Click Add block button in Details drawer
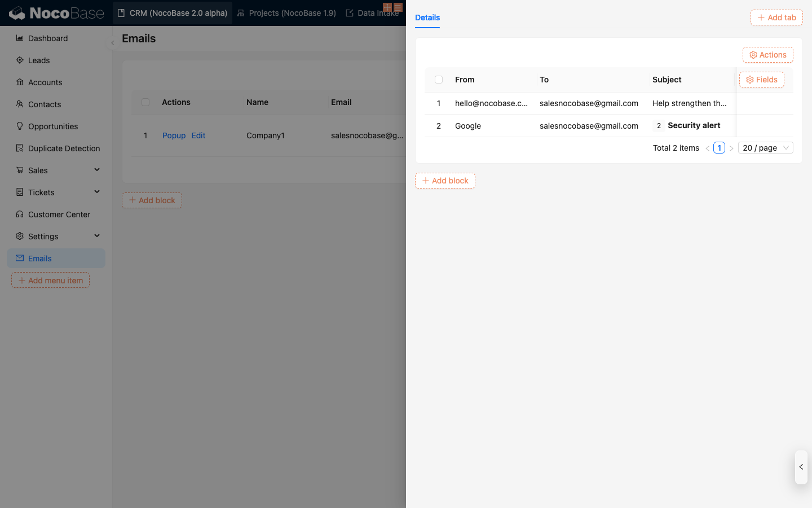Screen dimensions: 812x508 (x=445, y=181)
